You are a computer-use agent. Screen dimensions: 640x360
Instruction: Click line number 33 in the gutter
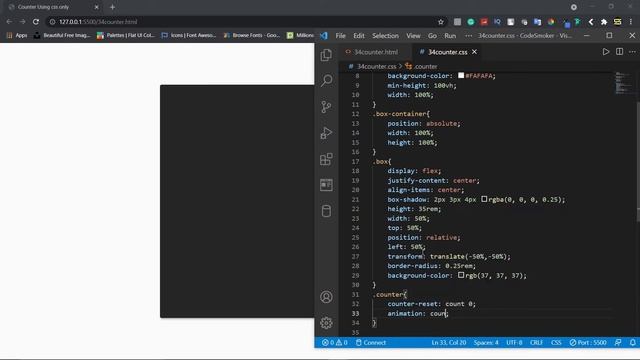tap(355, 313)
